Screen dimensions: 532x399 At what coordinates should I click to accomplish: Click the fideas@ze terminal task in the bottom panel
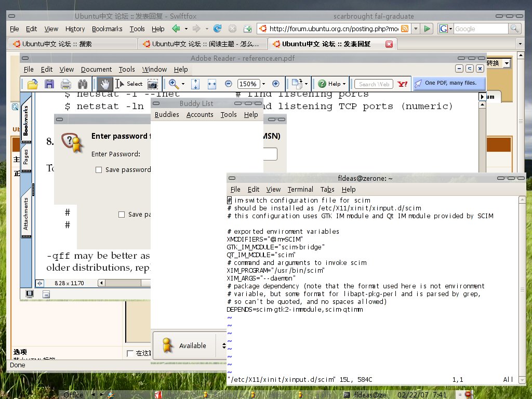[364, 395]
